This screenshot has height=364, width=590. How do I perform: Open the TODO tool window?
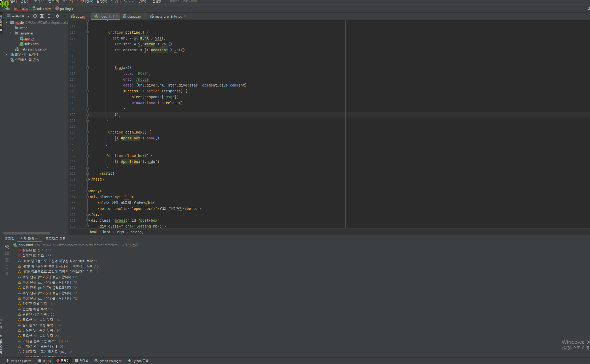pos(45,361)
